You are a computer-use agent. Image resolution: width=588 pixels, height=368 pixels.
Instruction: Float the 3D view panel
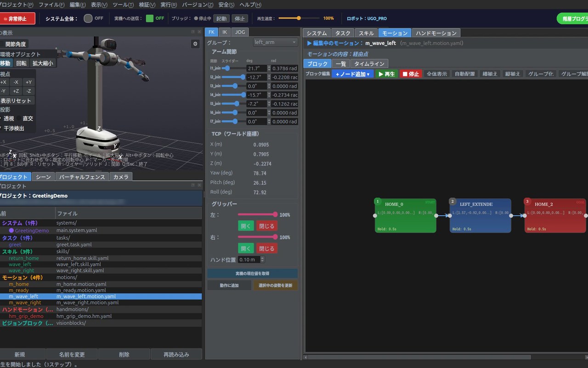coord(193,32)
